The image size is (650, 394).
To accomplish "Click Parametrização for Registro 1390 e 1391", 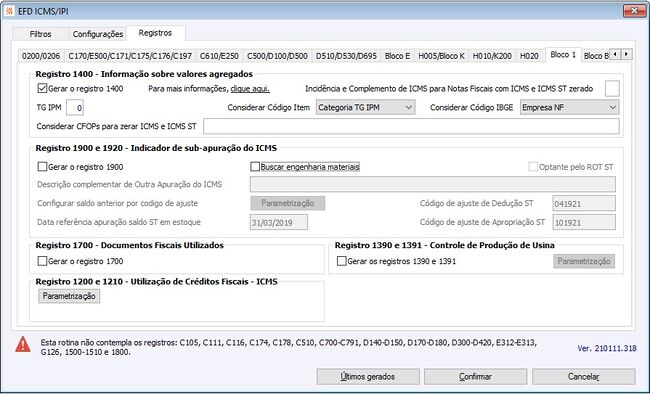I will [584, 261].
